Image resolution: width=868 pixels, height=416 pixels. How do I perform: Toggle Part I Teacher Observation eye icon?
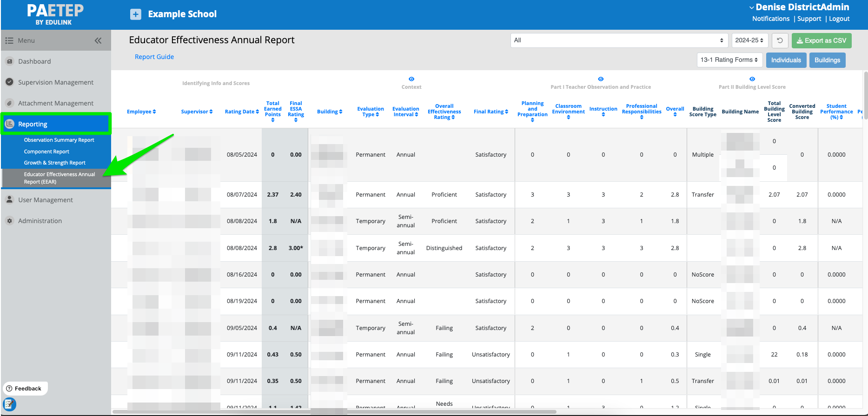[601, 79]
